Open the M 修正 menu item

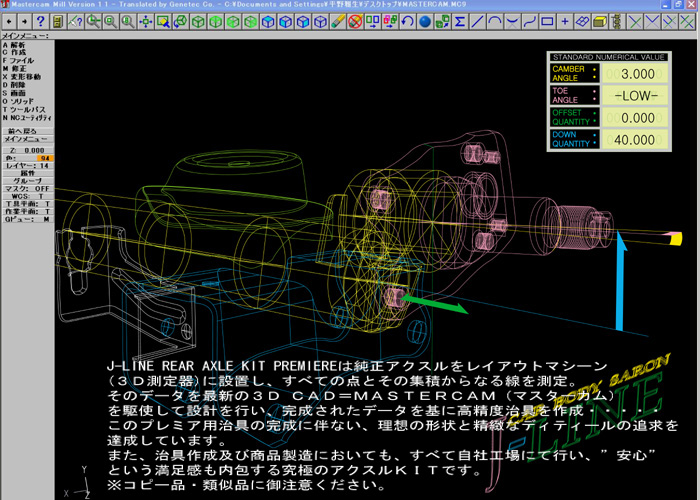(14, 69)
